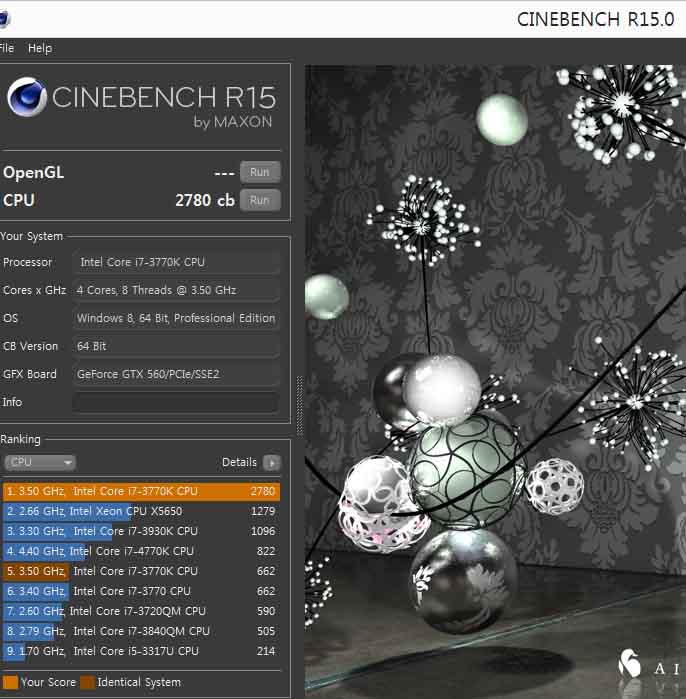Click the OpenGL score placeholder dashes
The height and width of the screenshot is (699, 686).
pyautogui.click(x=224, y=173)
